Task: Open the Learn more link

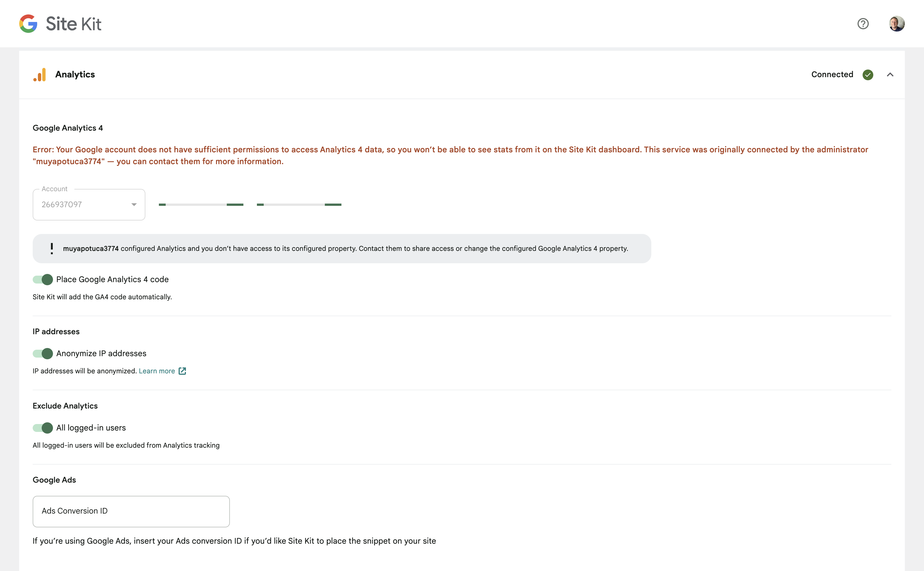Action: 156,371
